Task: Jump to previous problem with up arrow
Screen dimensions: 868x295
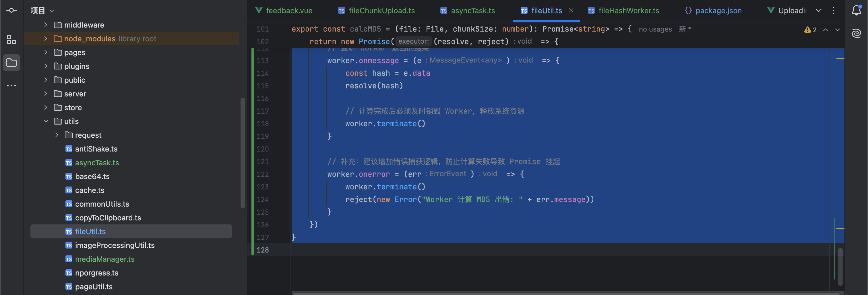Action: coord(826,30)
